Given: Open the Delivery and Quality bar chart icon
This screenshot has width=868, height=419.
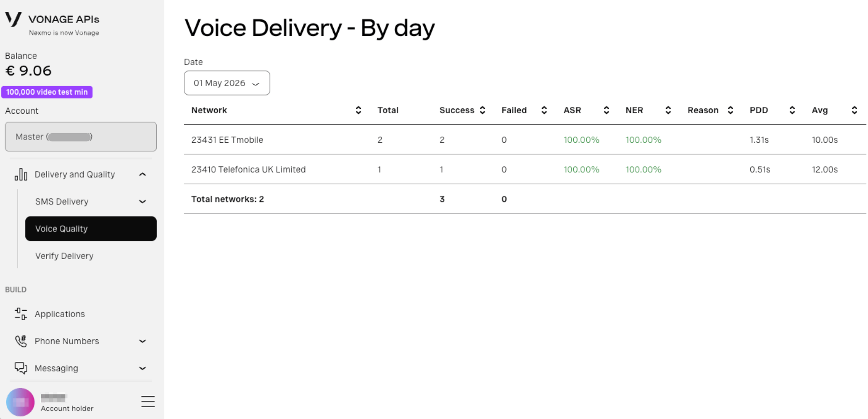Looking at the screenshot, I should 21,174.
